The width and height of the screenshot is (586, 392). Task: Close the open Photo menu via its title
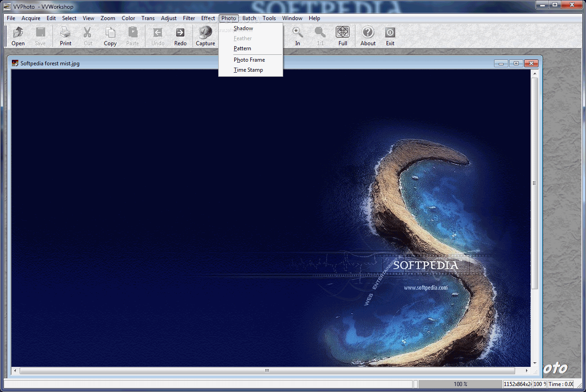(229, 18)
